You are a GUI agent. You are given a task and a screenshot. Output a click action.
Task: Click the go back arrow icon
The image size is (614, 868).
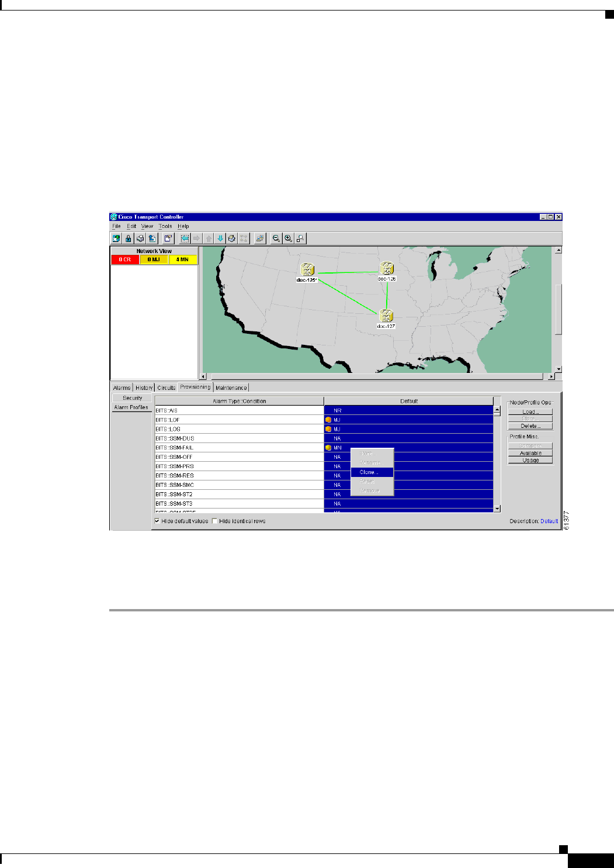tap(185, 238)
